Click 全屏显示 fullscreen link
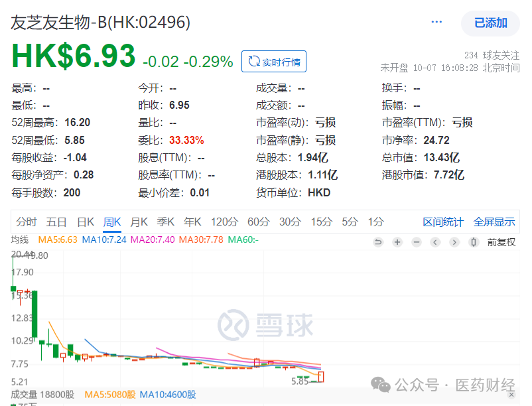The height and width of the screenshot is (406, 532). point(494,222)
